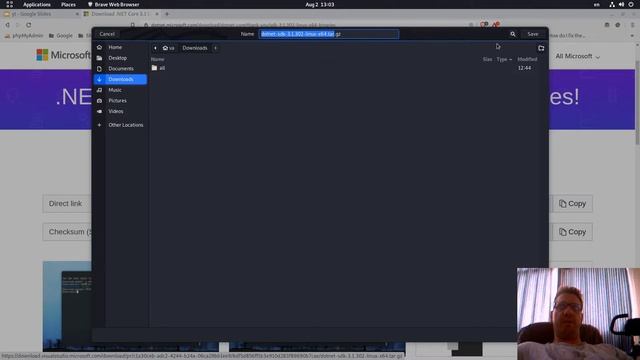Click the Pictures camera icon in sidebar
This screenshot has width=640, height=360.
point(99,100)
